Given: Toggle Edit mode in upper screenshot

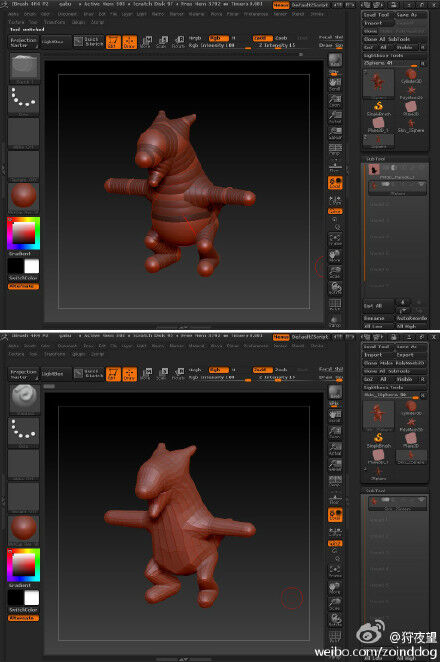Looking at the screenshot, I should (x=113, y=42).
